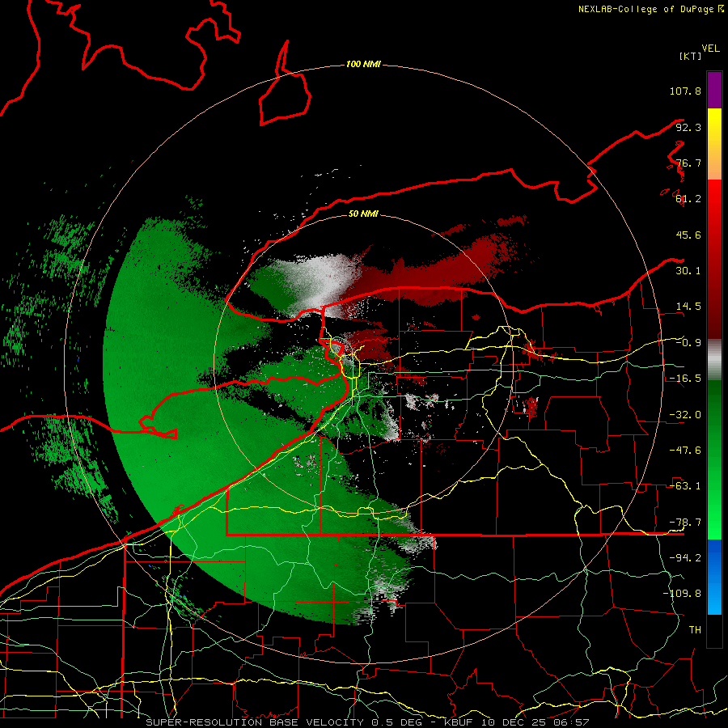728x728 pixels.
Task: Click the TH threshold label in legend
Action: [x=695, y=630]
